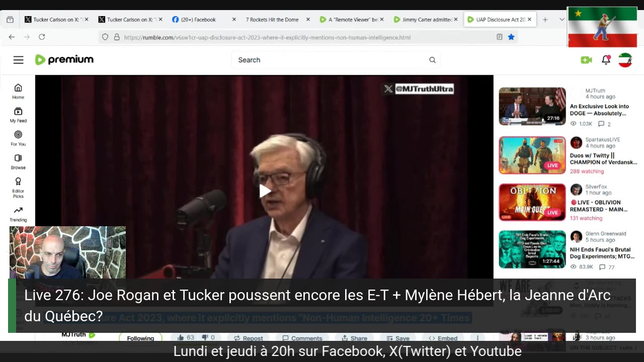Click MJTruth channel name below video

coord(73,335)
